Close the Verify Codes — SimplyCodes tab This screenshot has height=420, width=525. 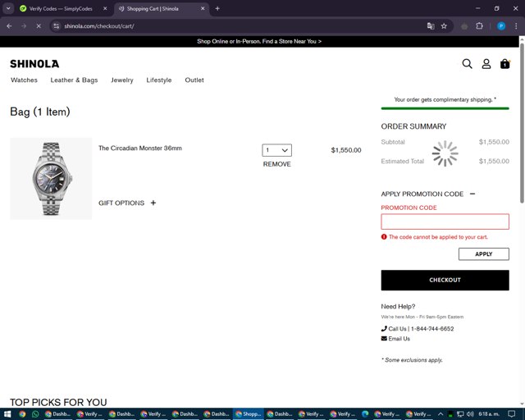(x=105, y=9)
